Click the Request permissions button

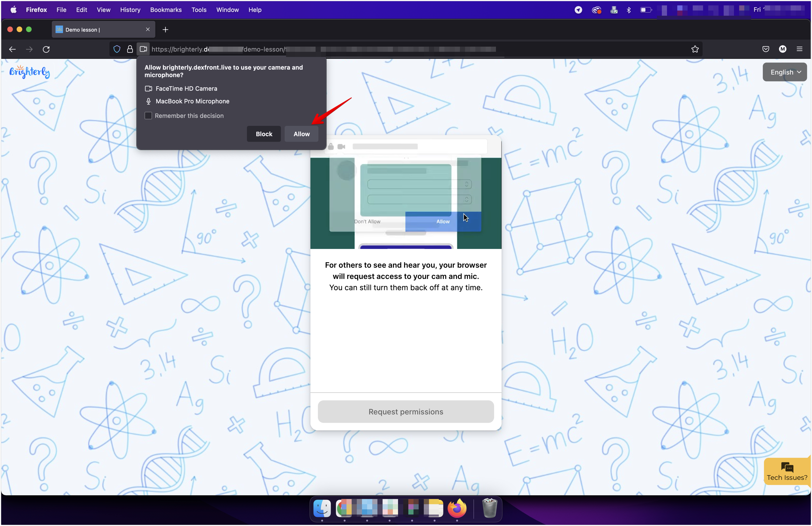pos(406,411)
